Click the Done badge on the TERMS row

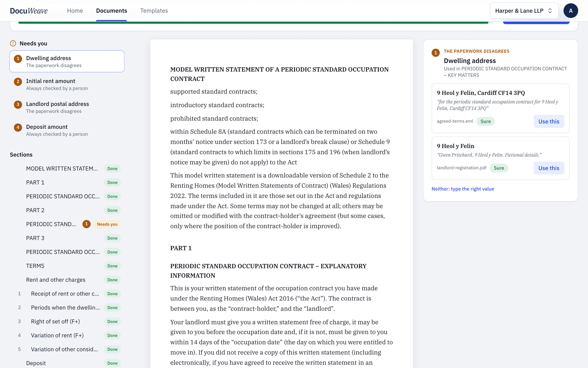112,266
